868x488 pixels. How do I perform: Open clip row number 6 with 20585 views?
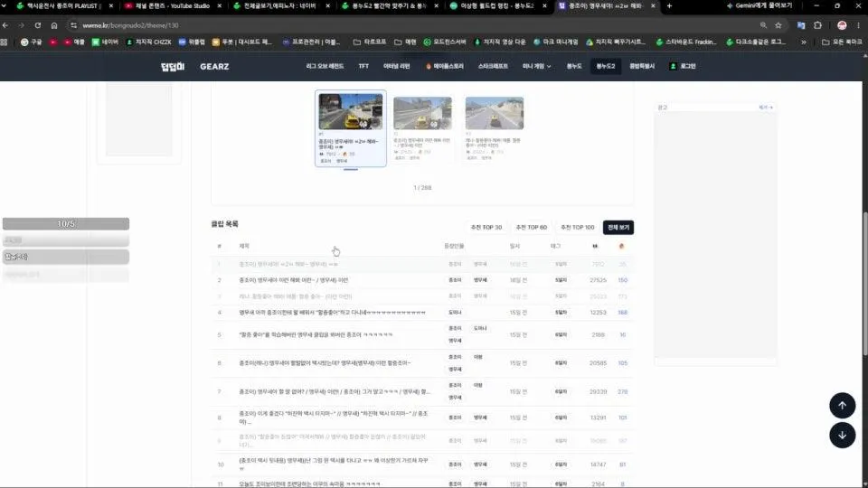pos(422,363)
